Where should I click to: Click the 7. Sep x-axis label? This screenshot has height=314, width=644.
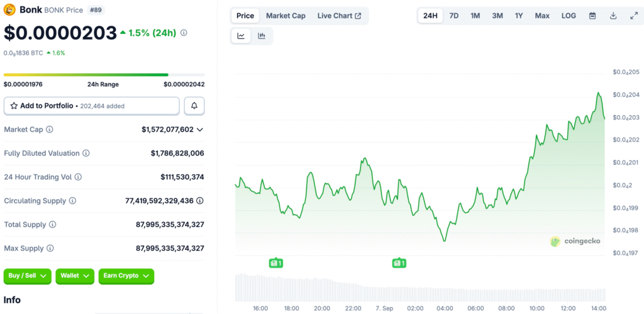pos(384,308)
